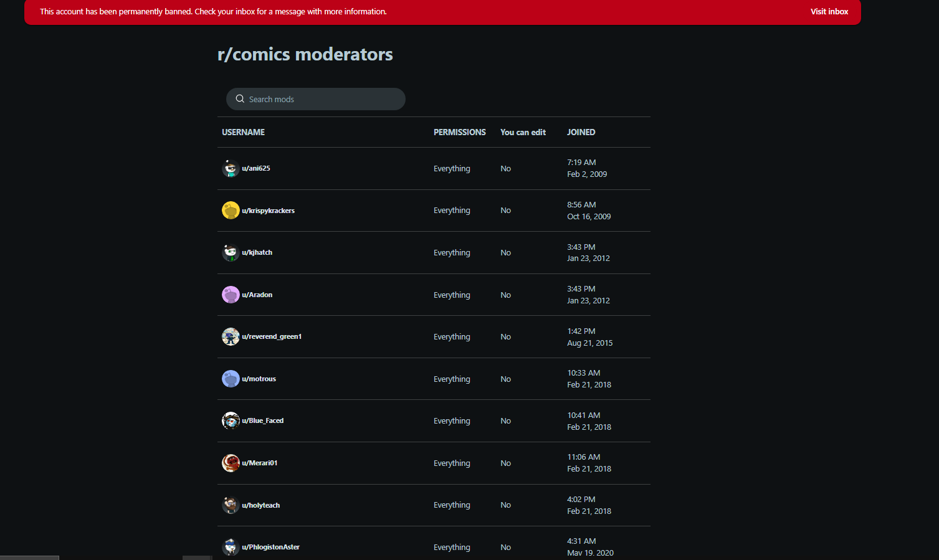Visit the u/Merari01 profile link

click(260, 463)
